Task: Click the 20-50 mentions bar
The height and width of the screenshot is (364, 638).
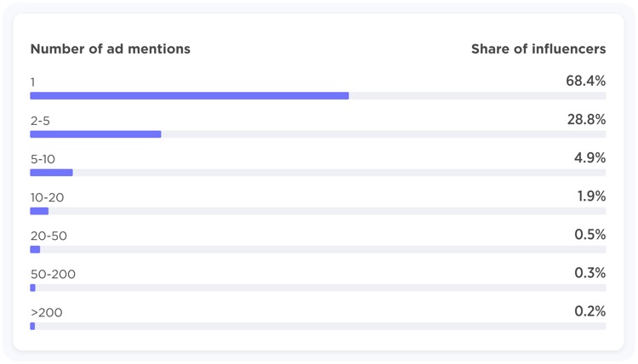Action: click(x=318, y=249)
